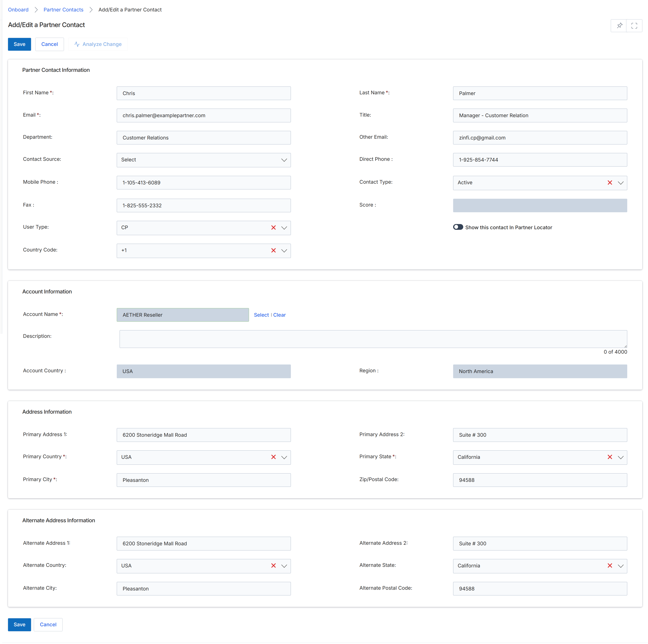Click the Region field
648x644 pixels.
click(x=540, y=371)
